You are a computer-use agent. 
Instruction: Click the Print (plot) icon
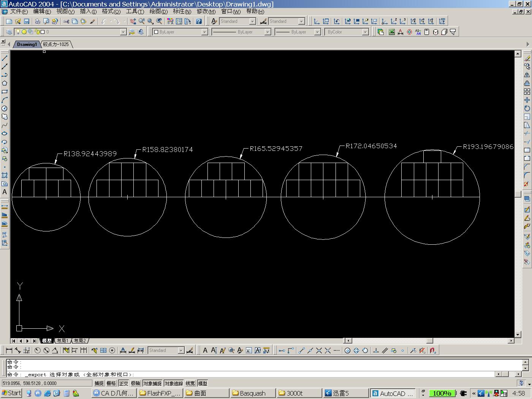pos(38,21)
